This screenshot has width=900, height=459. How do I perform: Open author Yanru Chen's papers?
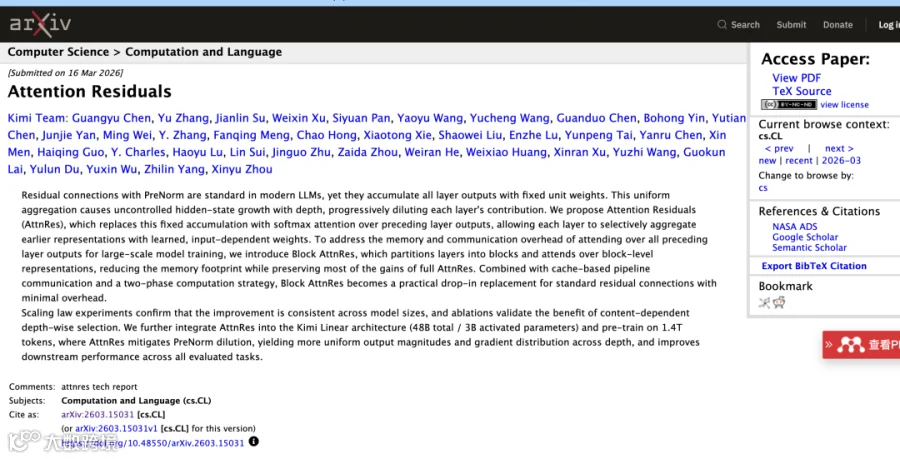[x=671, y=135]
